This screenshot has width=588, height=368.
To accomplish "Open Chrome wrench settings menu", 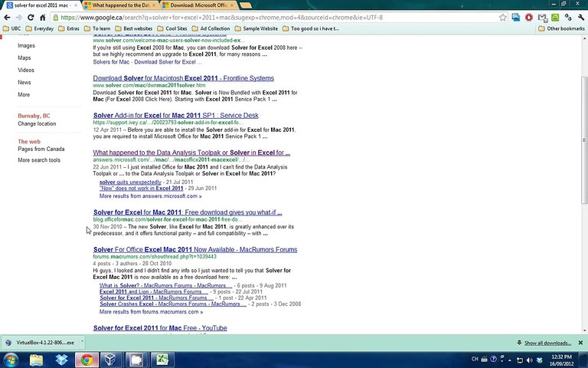I will pos(581,18).
